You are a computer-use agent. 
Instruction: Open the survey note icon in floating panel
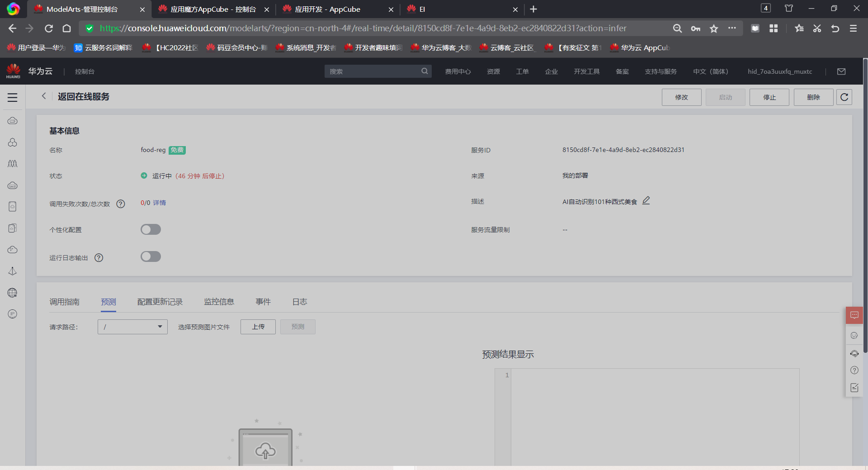(x=854, y=388)
